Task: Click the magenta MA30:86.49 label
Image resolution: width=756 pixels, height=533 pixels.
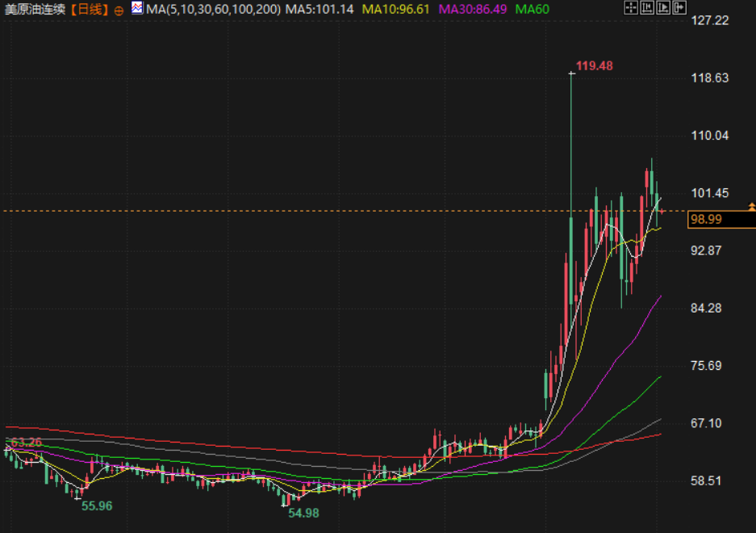Action: pos(473,9)
